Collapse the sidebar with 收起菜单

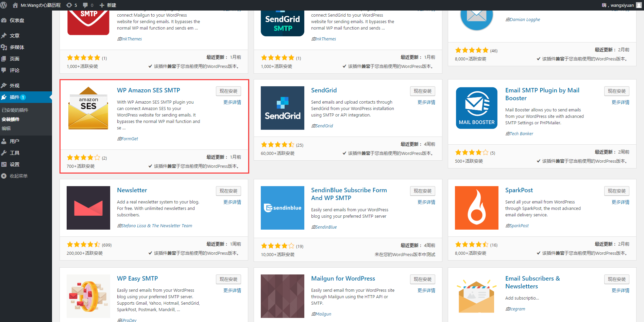(18, 176)
